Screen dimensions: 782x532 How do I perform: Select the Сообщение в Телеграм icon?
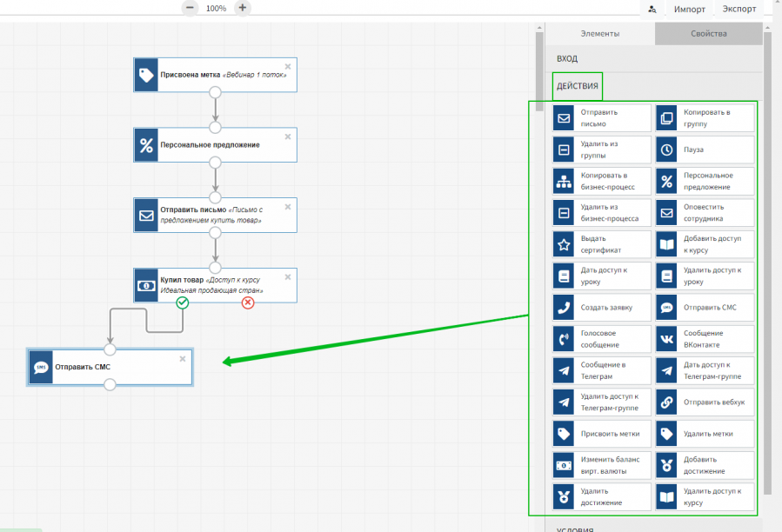[564, 370]
